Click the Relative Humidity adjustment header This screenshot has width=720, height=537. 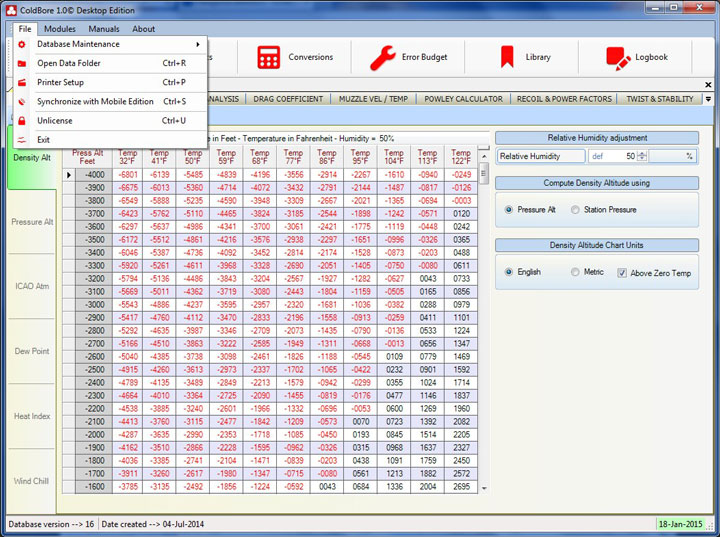click(x=597, y=138)
